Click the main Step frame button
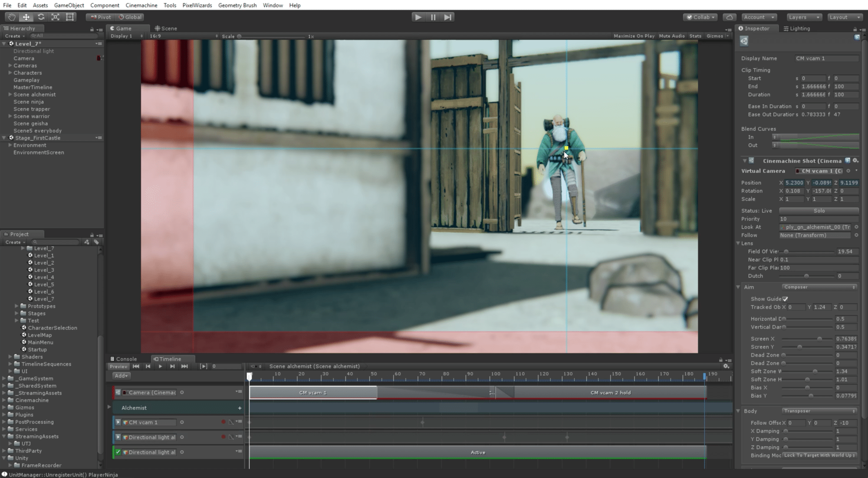 click(x=447, y=17)
